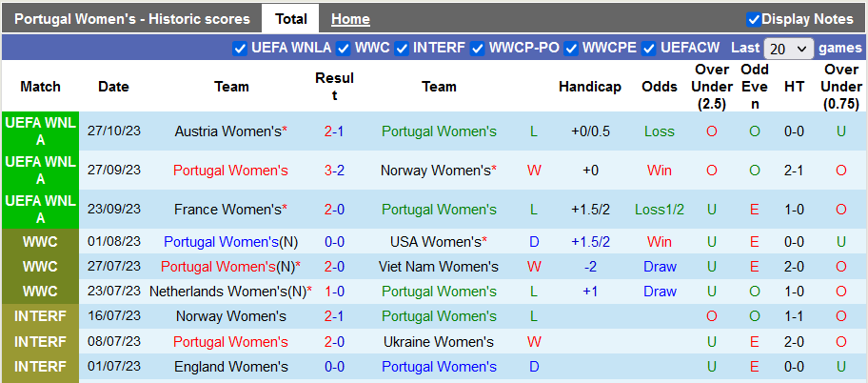Select the Total tab

tap(290, 19)
